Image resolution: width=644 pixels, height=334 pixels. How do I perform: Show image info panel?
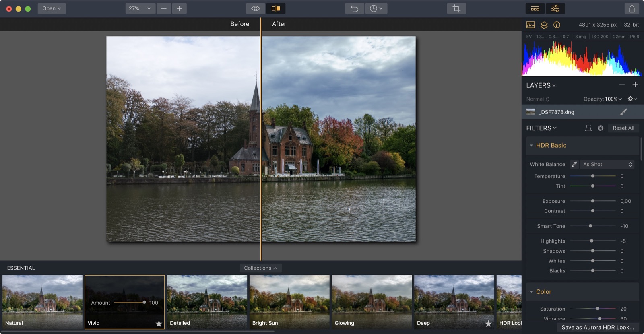pyautogui.click(x=557, y=25)
